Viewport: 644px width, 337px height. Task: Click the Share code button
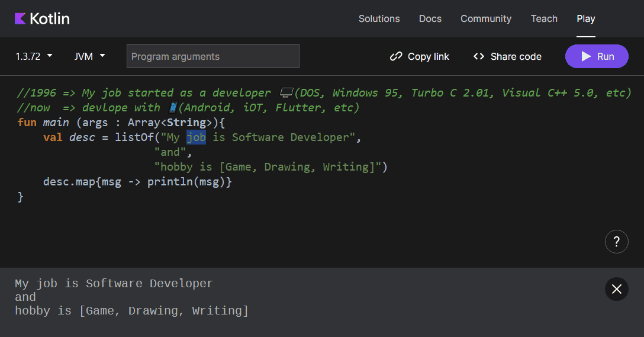pos(507,56)
